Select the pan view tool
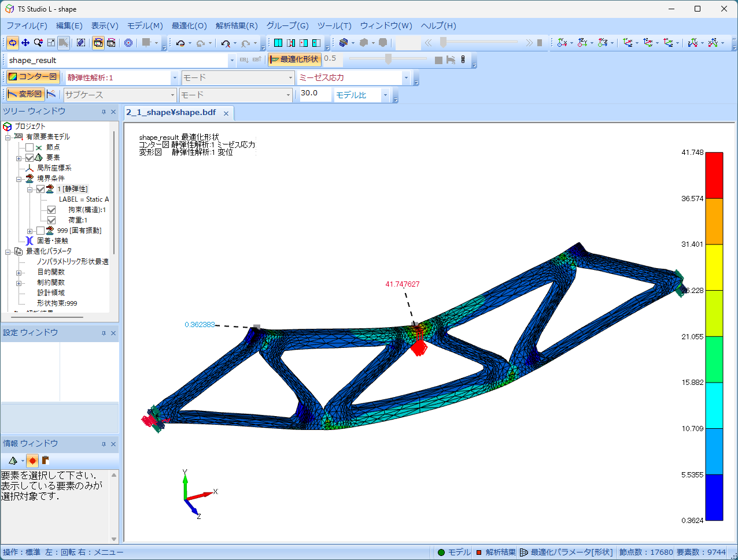This screenshot has width=738, height=560. coord(25,43)
